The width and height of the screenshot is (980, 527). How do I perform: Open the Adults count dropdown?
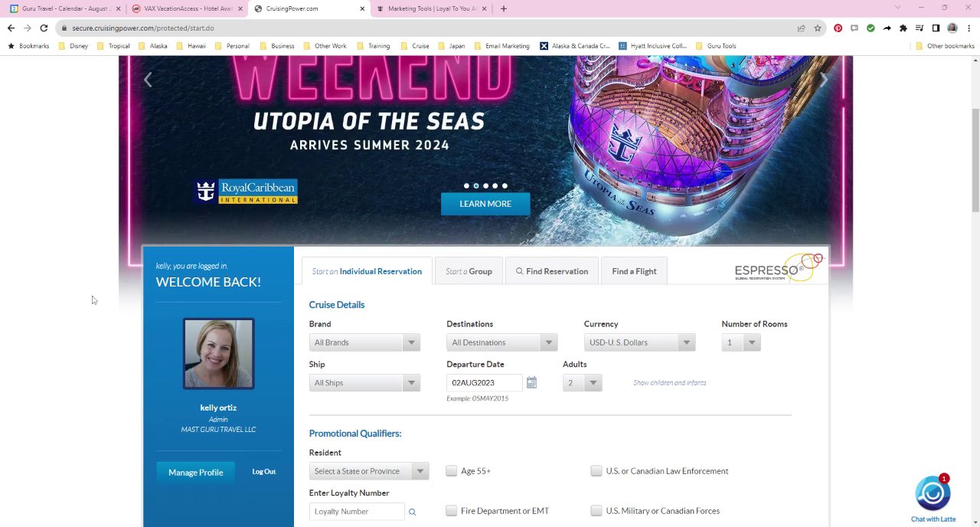pos(582,383)
